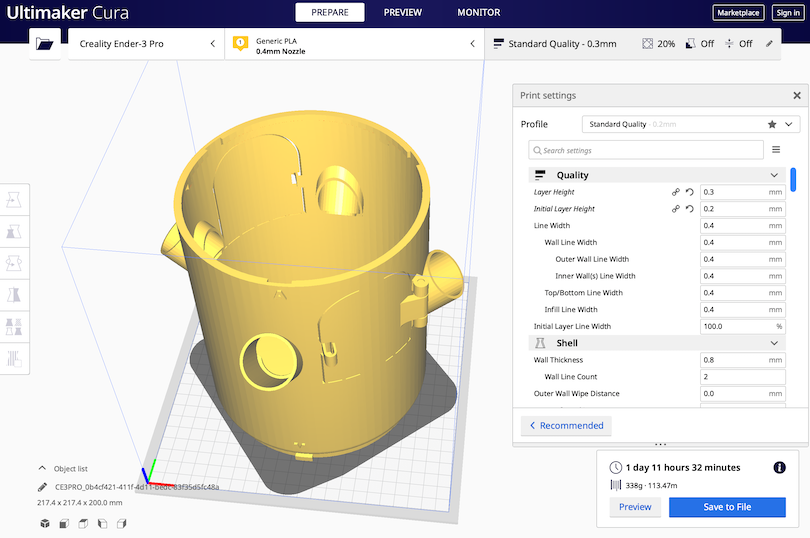This screenshot has width=810, height=538.
Task: Edit the Top/Bottom Line Width field
Action: (x=742, y=293)
